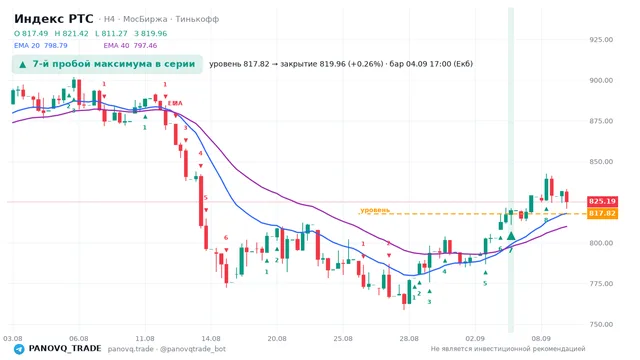Click the price axis label 925.00
Screen dimensions: 640x360
pos(601,40)
